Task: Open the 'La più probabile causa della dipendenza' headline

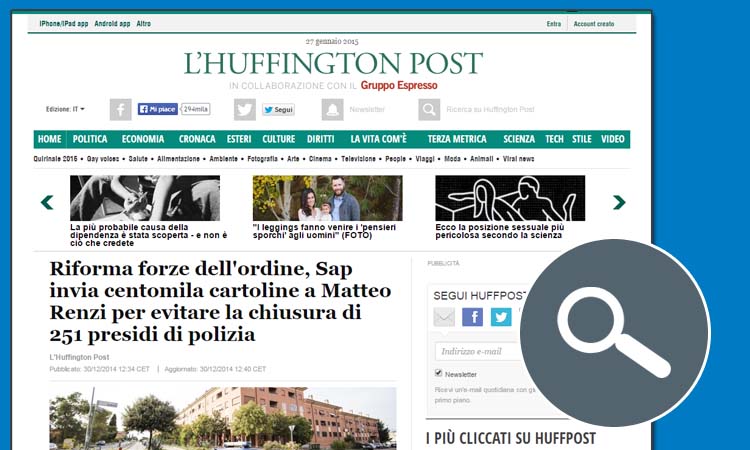Action: tap(149, 235)
